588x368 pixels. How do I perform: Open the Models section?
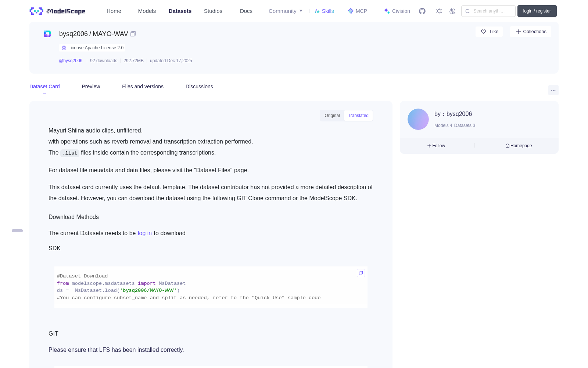[147, 11]
